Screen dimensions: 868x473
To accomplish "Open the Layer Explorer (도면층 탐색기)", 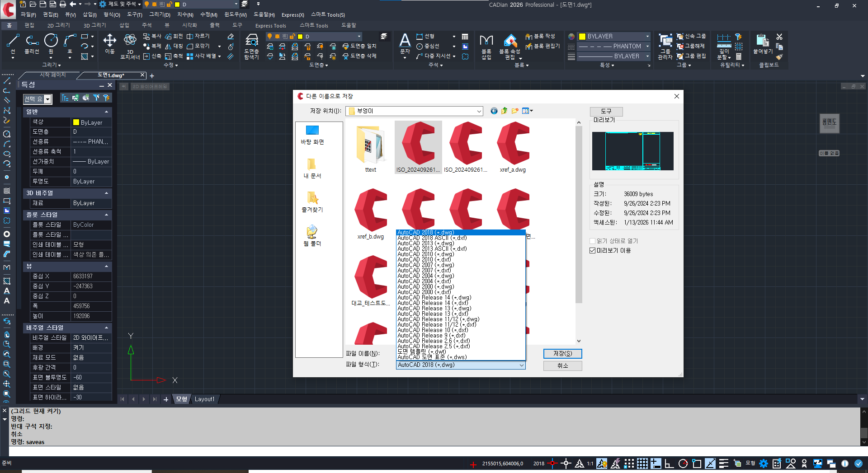I will 251,46.
